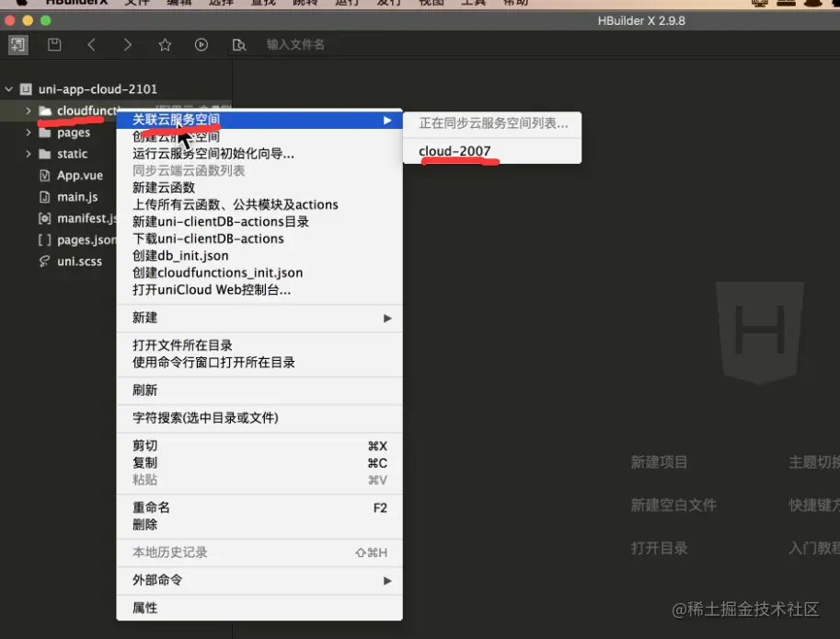Choose 新建云函数 in context menu
840x639 pixels.
[259, 188]
